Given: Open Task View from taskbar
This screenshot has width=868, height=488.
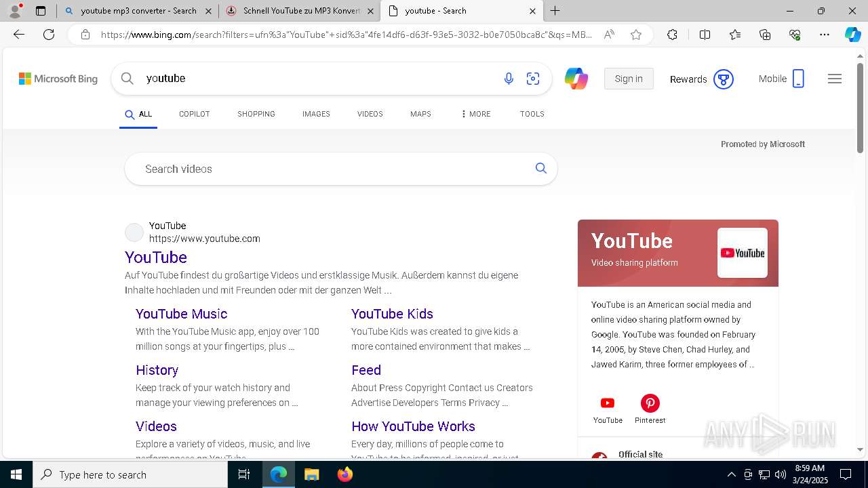Looking at the screenshot, I should 244,474.
